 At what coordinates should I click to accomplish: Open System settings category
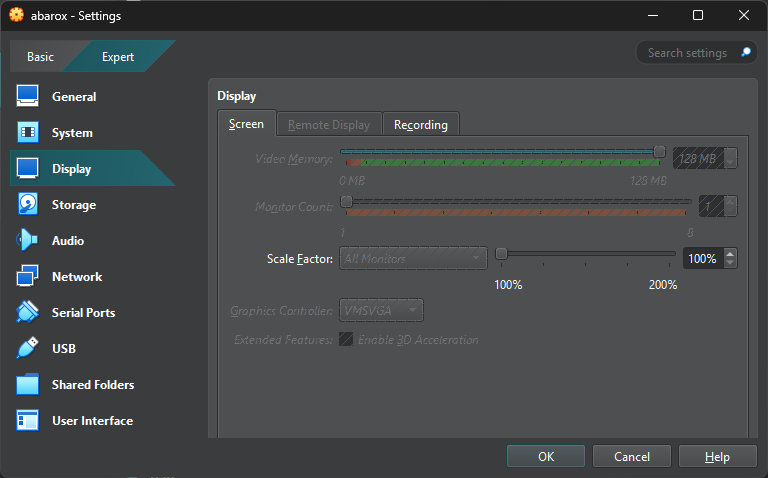click(93, 132)
